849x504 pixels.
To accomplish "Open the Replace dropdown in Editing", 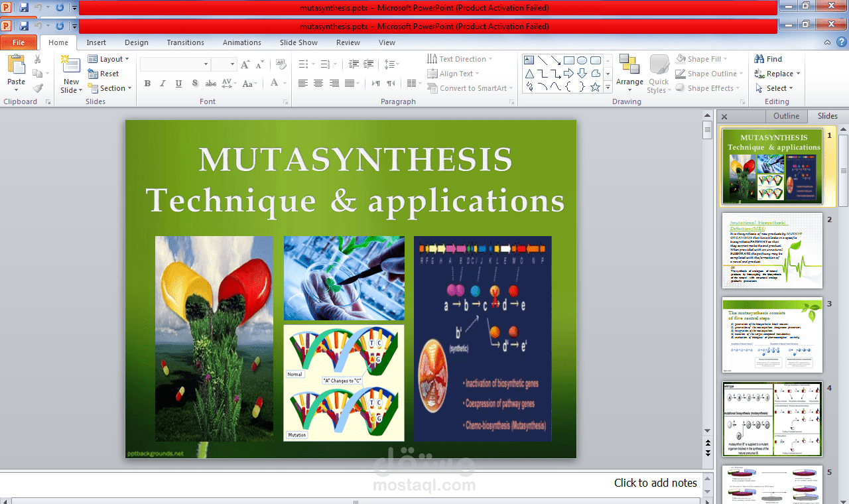I will pos(777,74).
